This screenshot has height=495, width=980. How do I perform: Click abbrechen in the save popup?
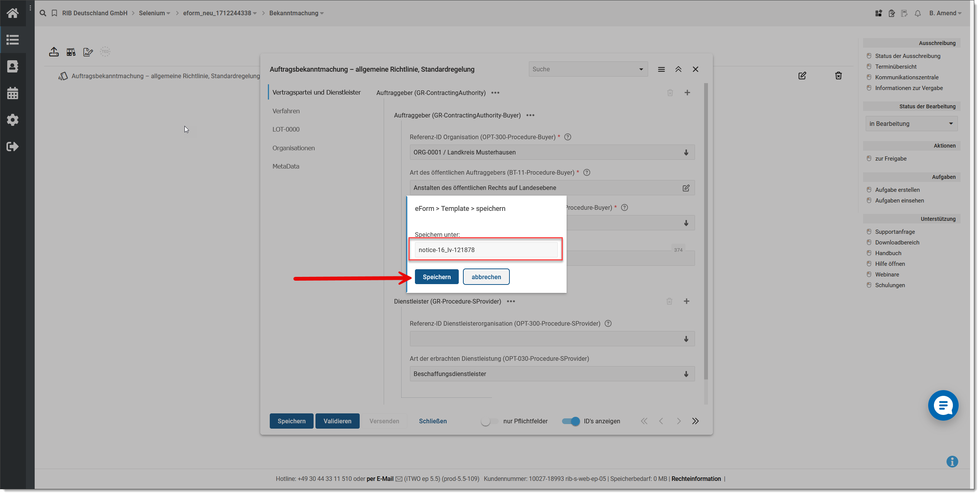pyautogui.click(x=486, y=277)
